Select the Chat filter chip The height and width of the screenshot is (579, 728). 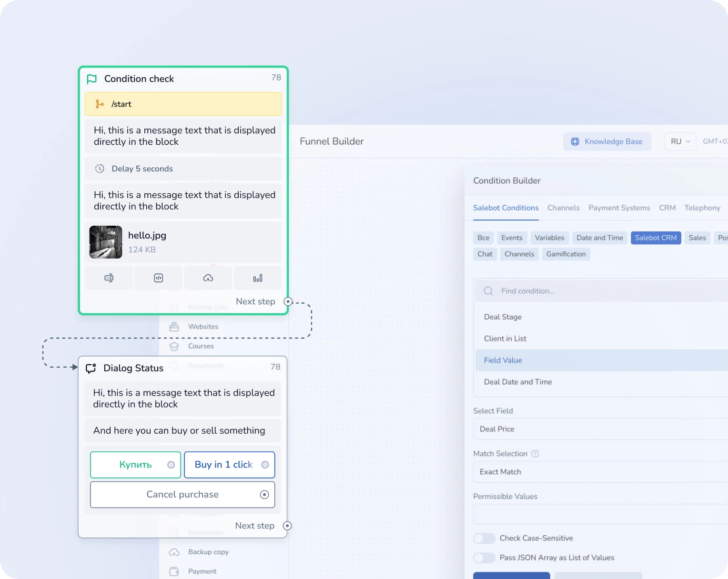485,254
